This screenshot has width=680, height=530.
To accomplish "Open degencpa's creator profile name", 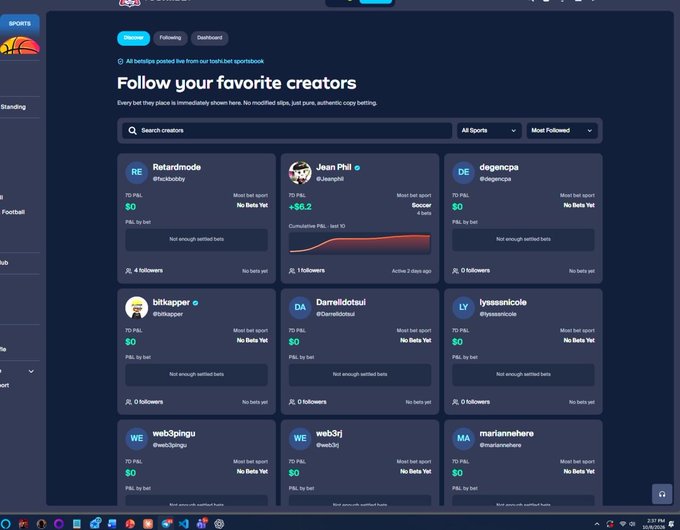I will tap(499, 167).
